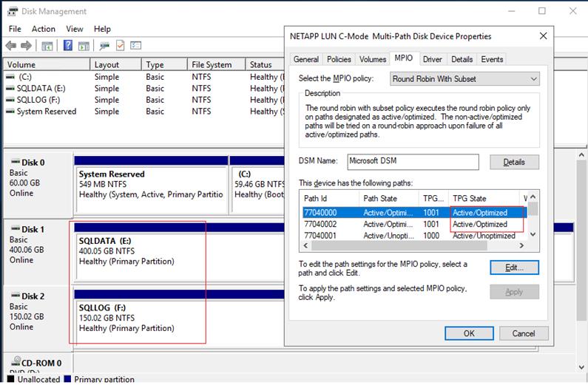The width and height of the screenshot is (588, 385).
Task: Close the Device Properties dialog
Action: (544, 36)
